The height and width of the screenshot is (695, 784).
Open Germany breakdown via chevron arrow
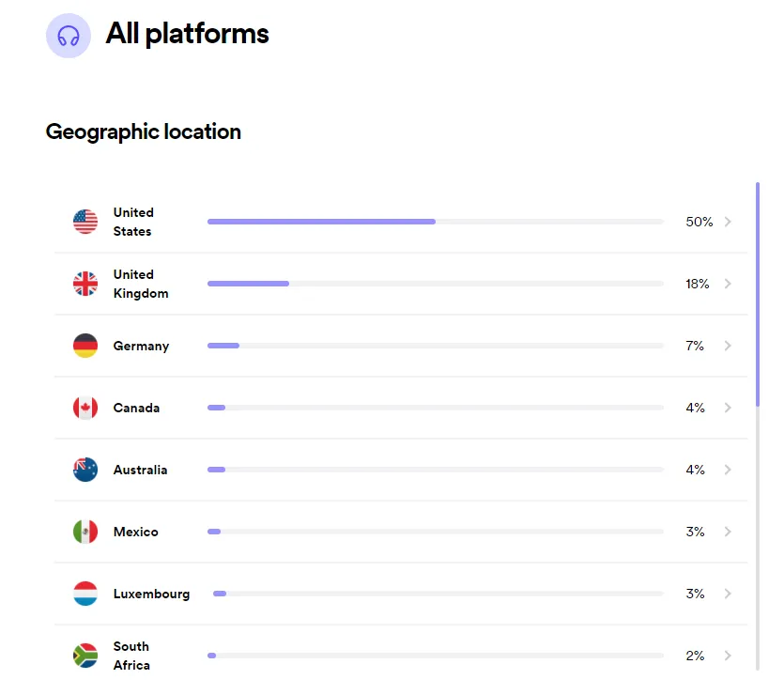click(x=728, y=346)
